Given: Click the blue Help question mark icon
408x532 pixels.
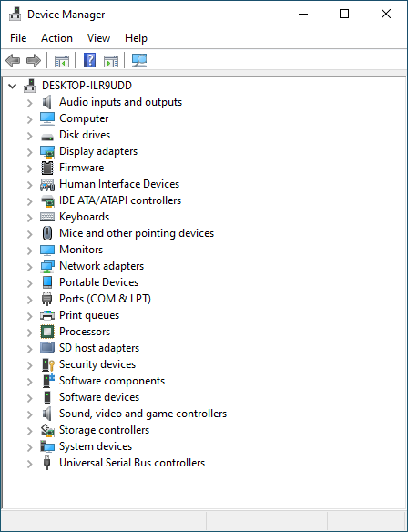Looking at the screenshot, I should [89, 60].
